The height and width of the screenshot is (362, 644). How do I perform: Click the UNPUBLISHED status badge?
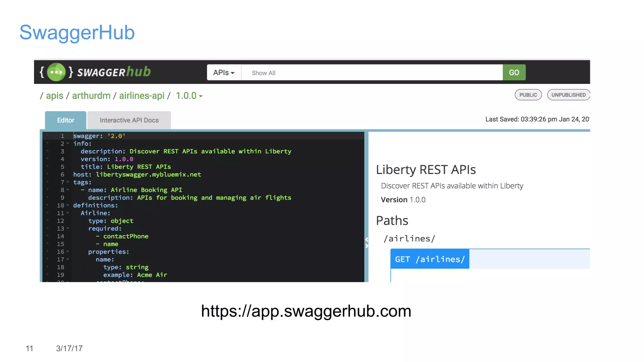click(569, 95)
